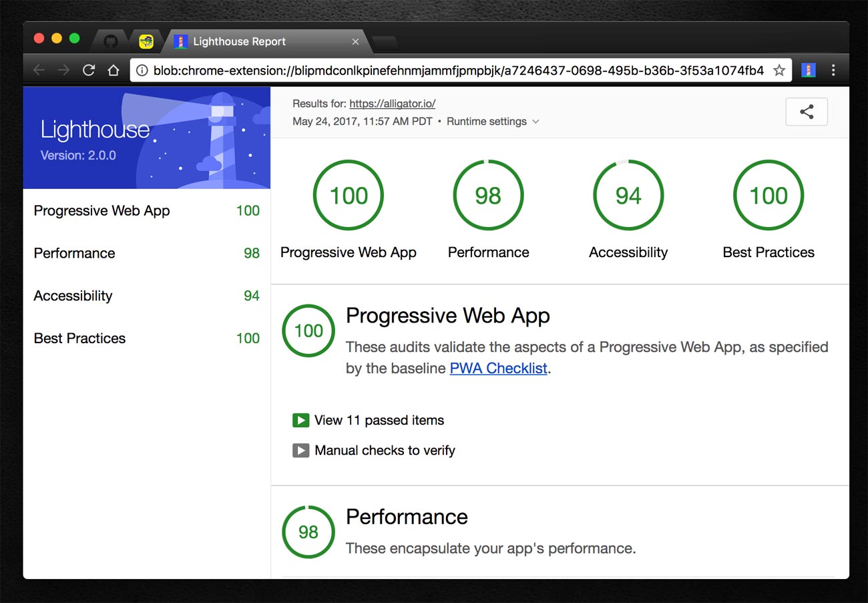Screen dimensions: 868x603
Task: Click the Best Practices 100 score gauge
Action: tap(769, 196)
